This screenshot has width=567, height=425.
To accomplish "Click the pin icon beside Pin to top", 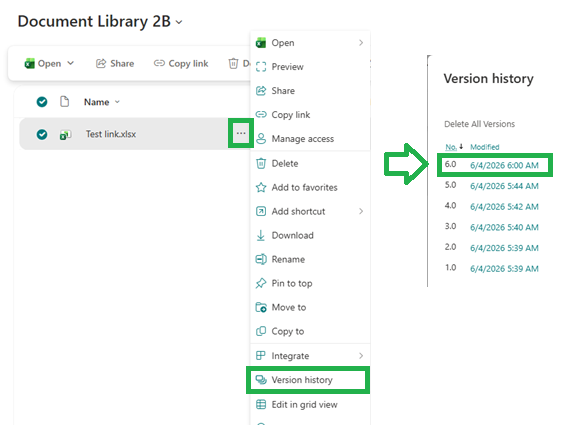I will [261, 283].
